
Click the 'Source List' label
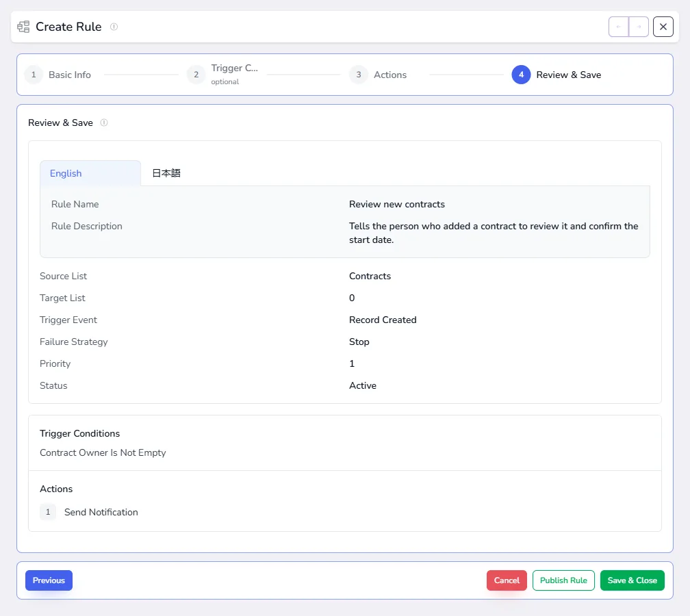pos(64,276)
